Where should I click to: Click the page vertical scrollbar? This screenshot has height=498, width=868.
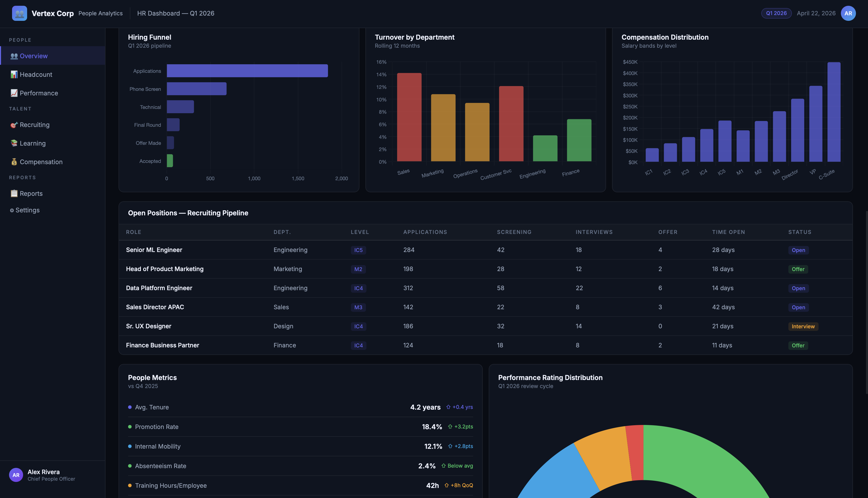click(866, 302)
